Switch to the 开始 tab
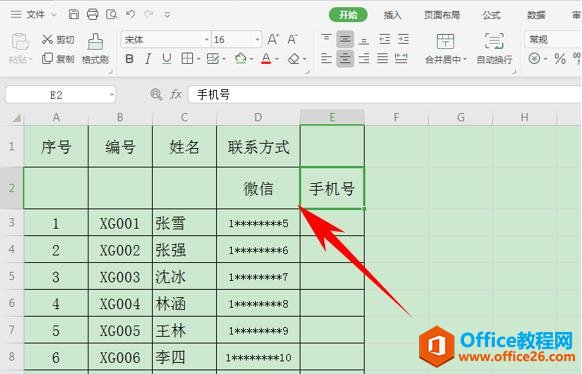The width and height of the screenshot is (582, 374). pyautogui.click(x=348, y=15)
